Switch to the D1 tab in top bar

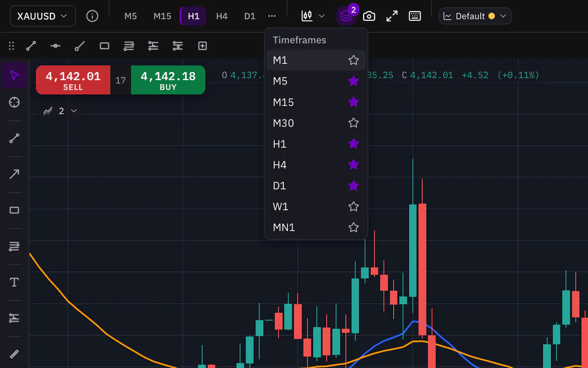(x=249, y=16)
